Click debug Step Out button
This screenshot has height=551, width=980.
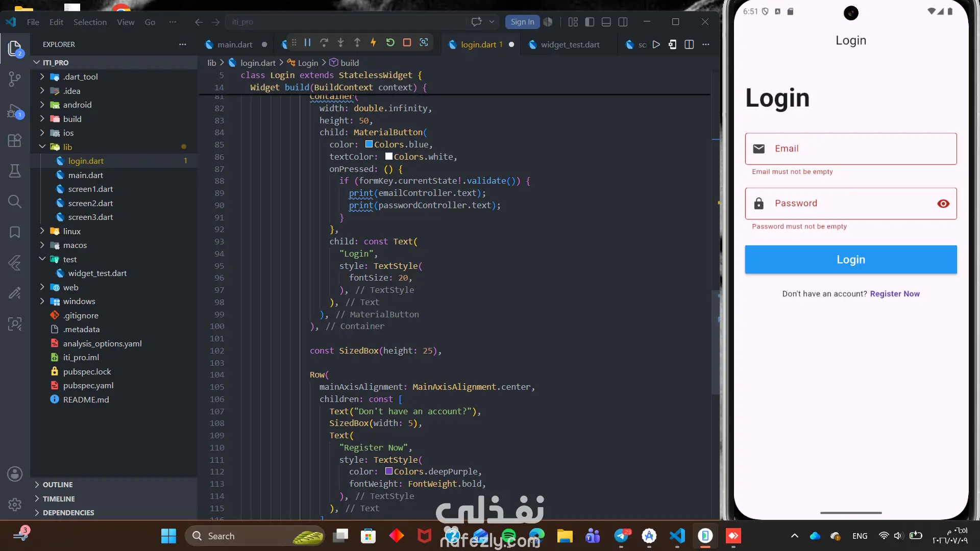[x=357, y=43]
